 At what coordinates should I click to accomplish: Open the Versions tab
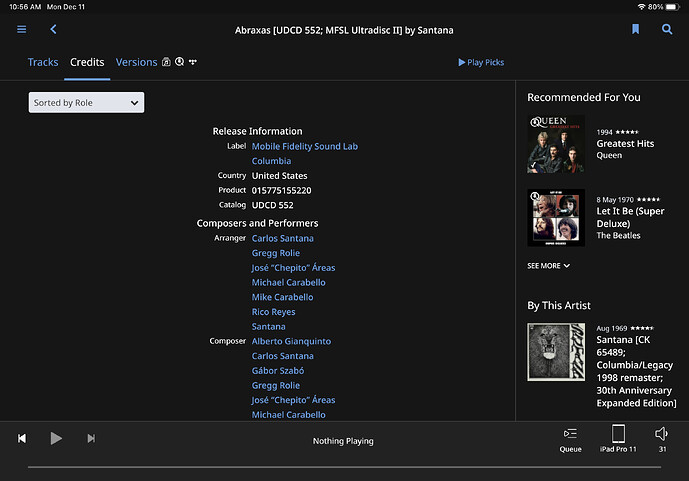136,62
